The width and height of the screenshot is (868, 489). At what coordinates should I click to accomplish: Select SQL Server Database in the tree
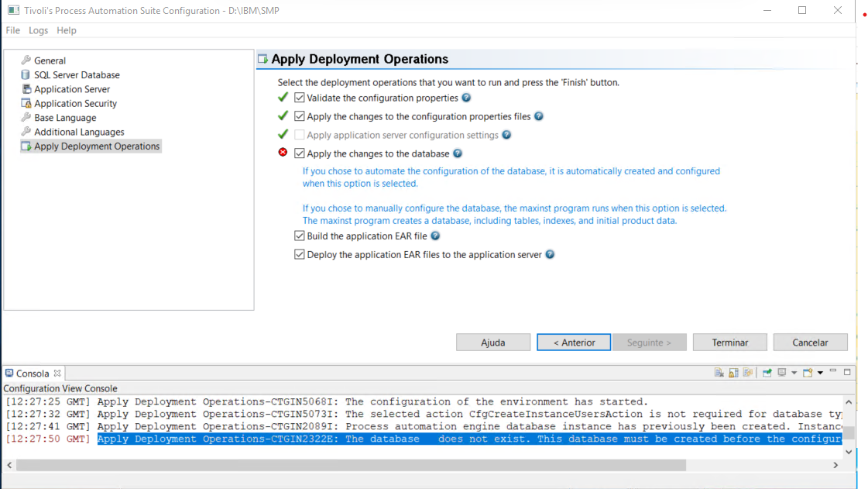coord(77,74)
